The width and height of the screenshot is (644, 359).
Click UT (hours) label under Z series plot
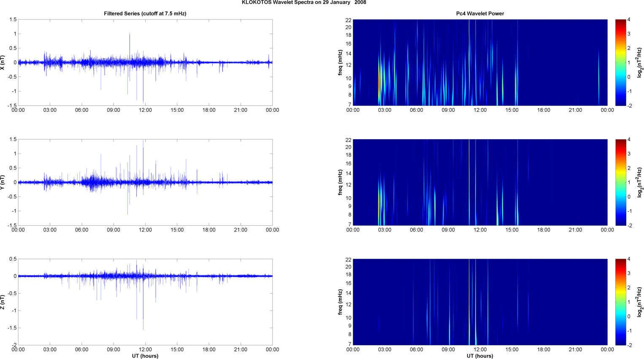coord(145,356)
